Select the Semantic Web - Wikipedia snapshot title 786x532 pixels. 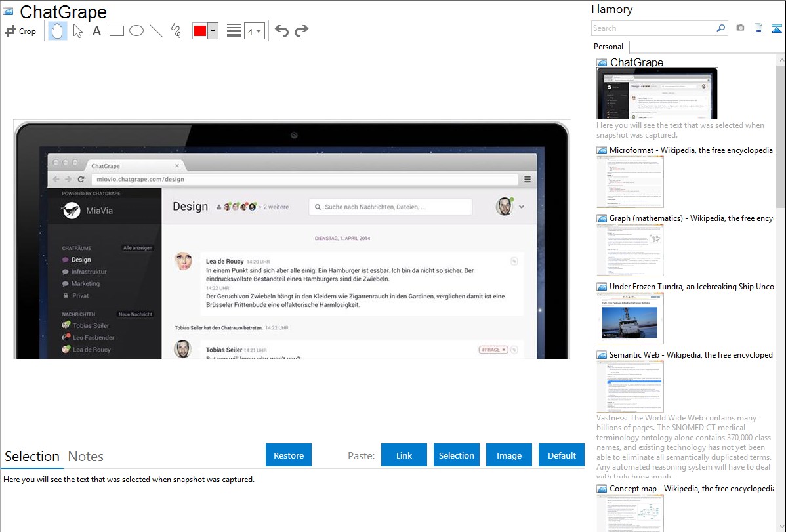691,354
